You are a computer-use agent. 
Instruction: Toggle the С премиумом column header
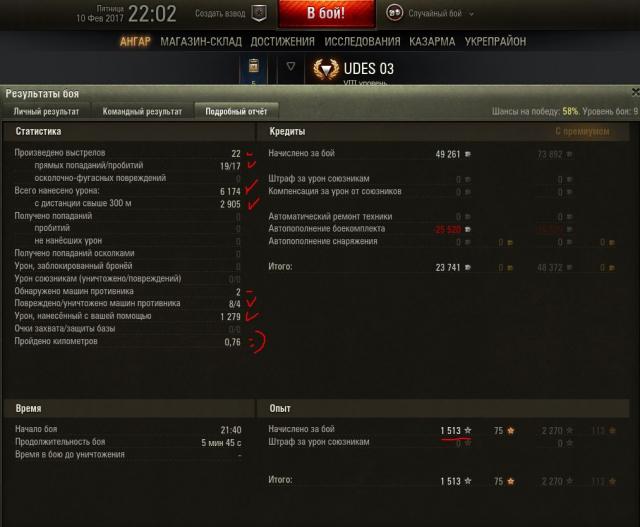(582, 131)
